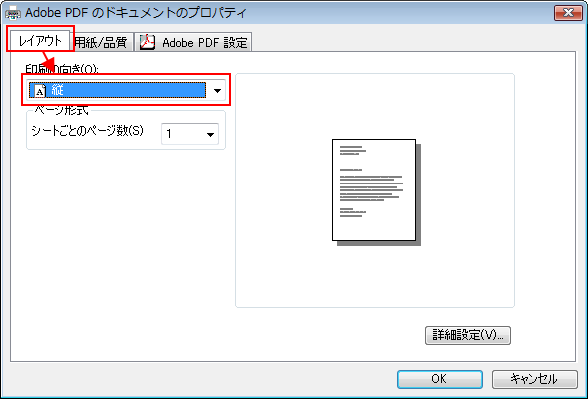Click the printer icon in the title bar

coord(13,14)
